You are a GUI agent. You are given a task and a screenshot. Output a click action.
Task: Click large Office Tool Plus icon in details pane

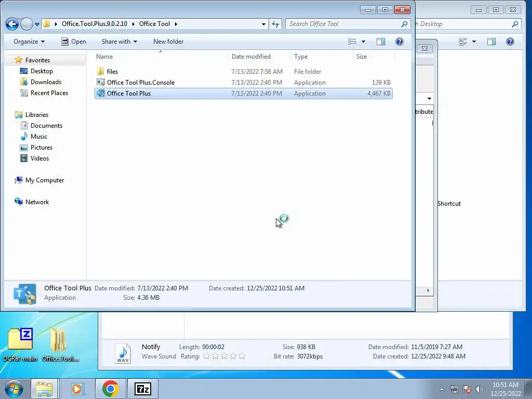point(25,294)
